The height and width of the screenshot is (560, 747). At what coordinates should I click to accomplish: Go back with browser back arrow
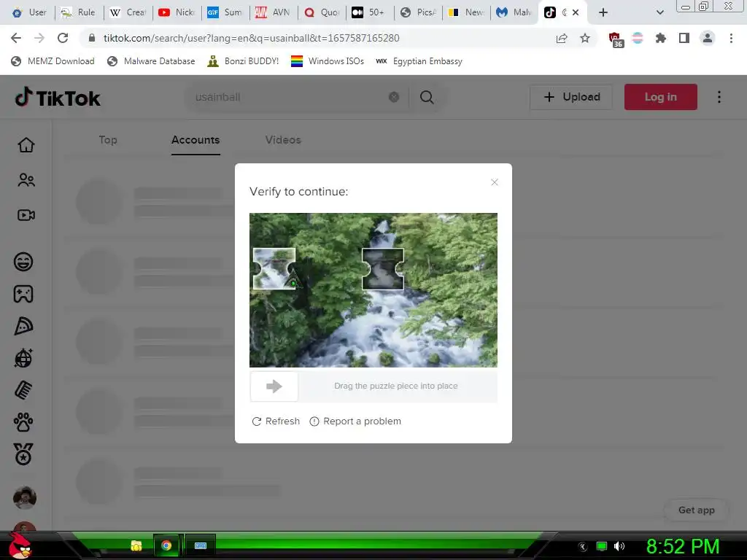coord(16,38)
